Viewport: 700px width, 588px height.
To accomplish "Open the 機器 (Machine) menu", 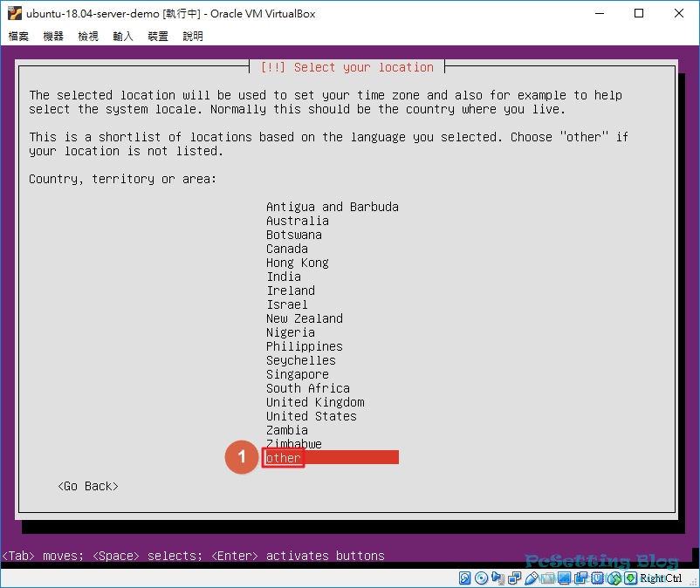I will pos(53,36).
